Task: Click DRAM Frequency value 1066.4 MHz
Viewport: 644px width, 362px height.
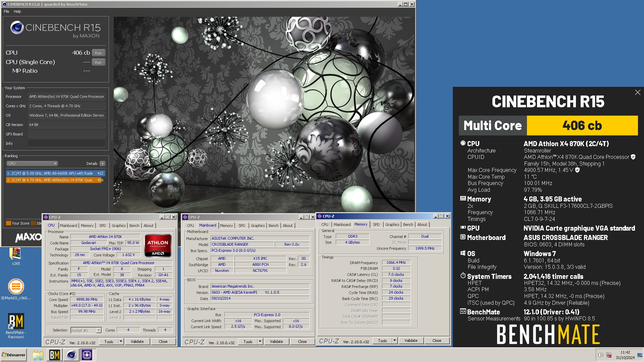Action: pyautogui.click(x=396, y=262)
